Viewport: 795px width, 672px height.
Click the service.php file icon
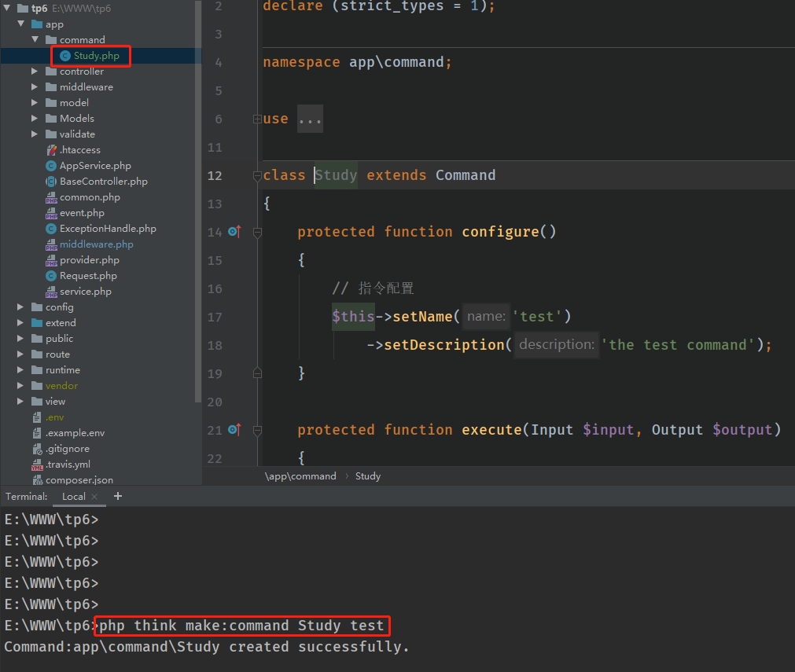click(x=51, y=292)
